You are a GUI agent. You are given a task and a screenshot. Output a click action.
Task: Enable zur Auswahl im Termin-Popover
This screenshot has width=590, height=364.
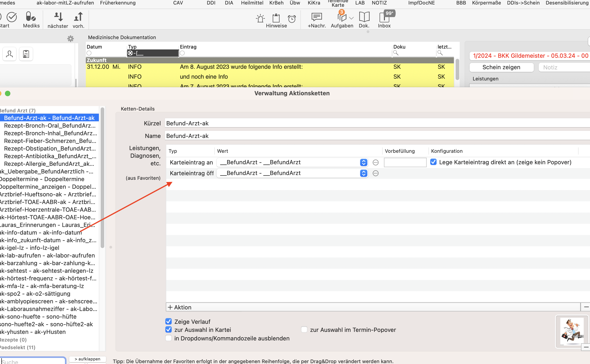[304, 330]
